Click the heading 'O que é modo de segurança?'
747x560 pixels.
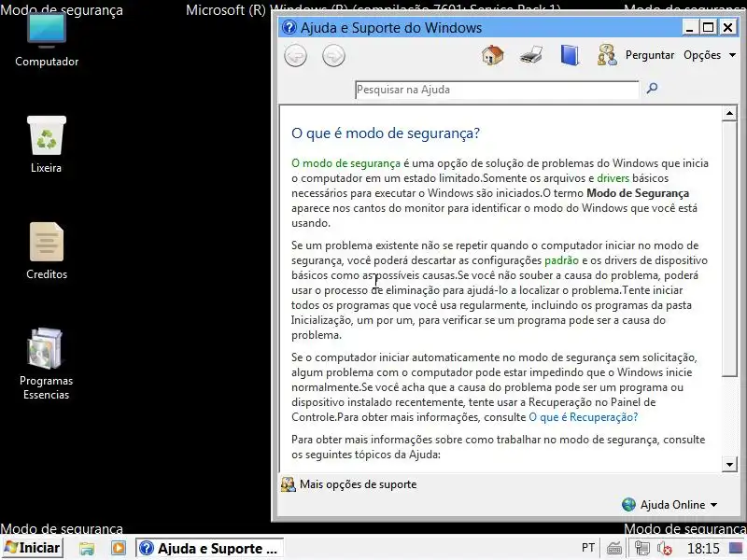tap(386, 133)
